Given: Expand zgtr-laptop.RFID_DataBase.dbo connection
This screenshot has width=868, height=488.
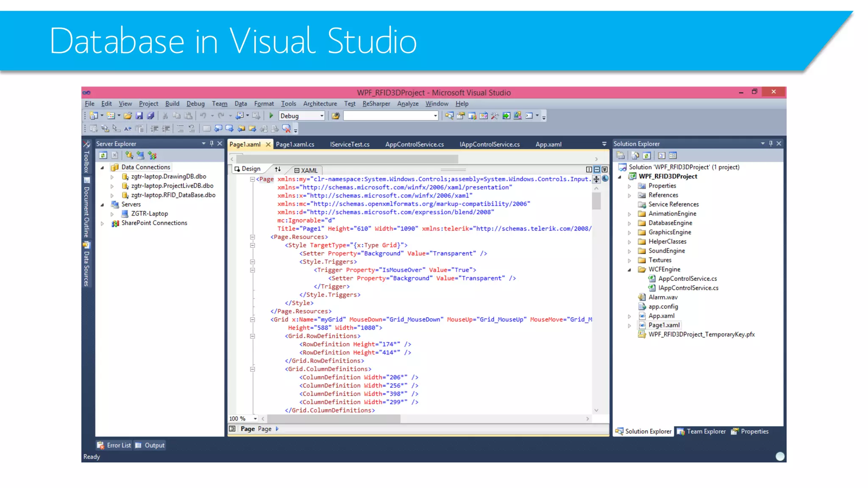Looking at the screenshot, I should 112,195.
